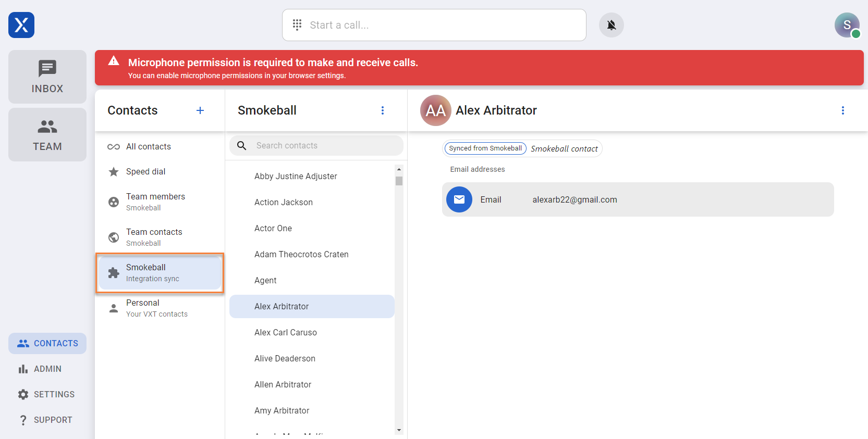Click scrollbar up arrow in contact list
868x439 pixels.
coord(399,169)
